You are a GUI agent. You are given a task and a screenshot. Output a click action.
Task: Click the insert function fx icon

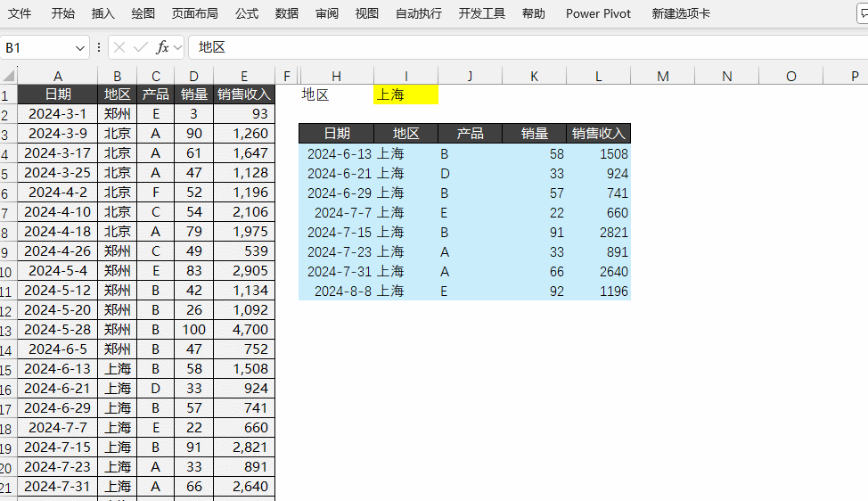[x=162, y=47]
